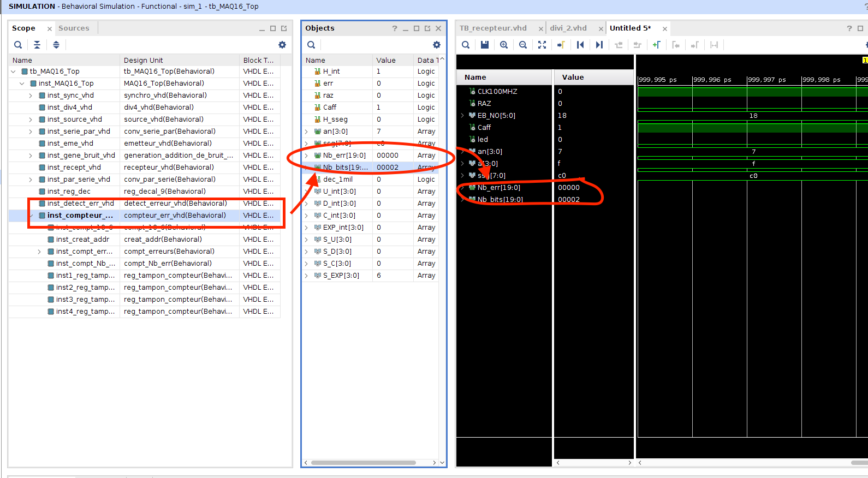Save the waveform configuration
The width and height of the screenshot is (868, 478).
485,45
